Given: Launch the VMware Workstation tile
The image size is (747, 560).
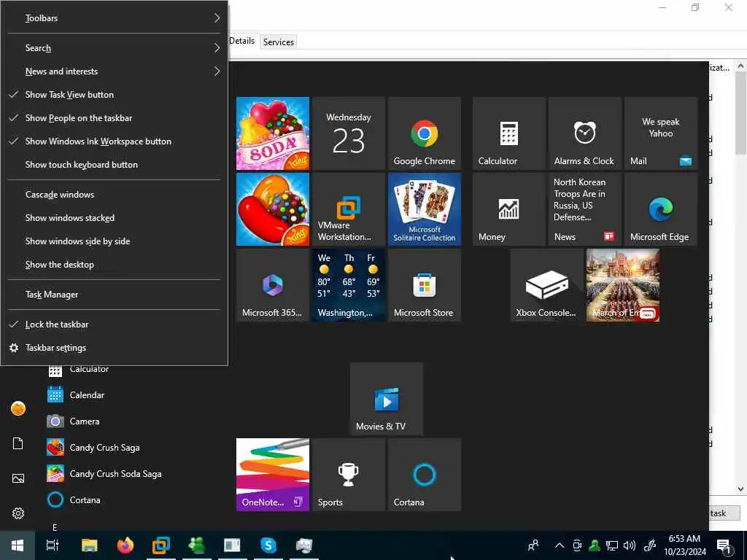Looking at the screenshot, I should click(348, 209).
